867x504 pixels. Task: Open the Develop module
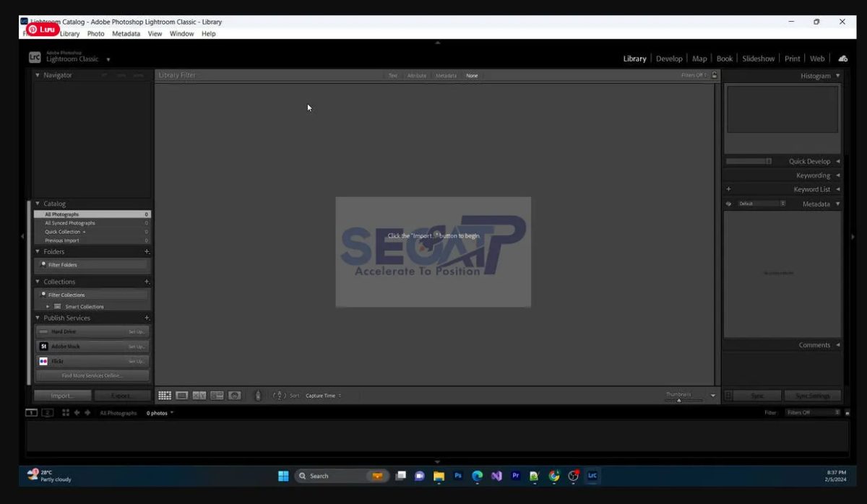669,58
